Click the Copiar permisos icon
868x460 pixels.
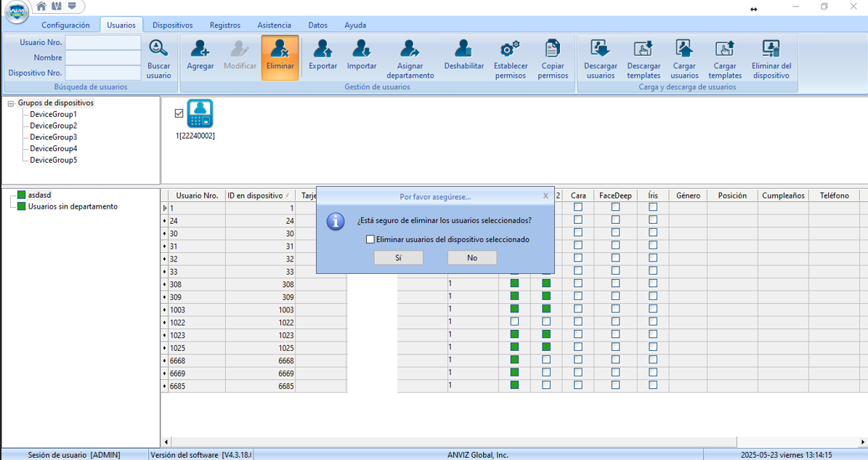(553, 49)
